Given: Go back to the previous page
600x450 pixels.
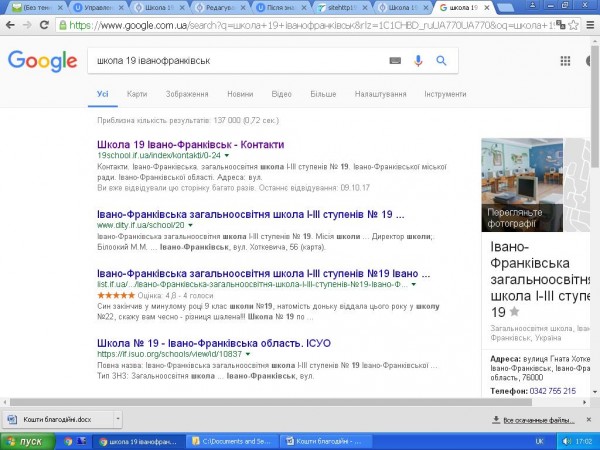Looking at the screenshot, I should pos(10,25).
